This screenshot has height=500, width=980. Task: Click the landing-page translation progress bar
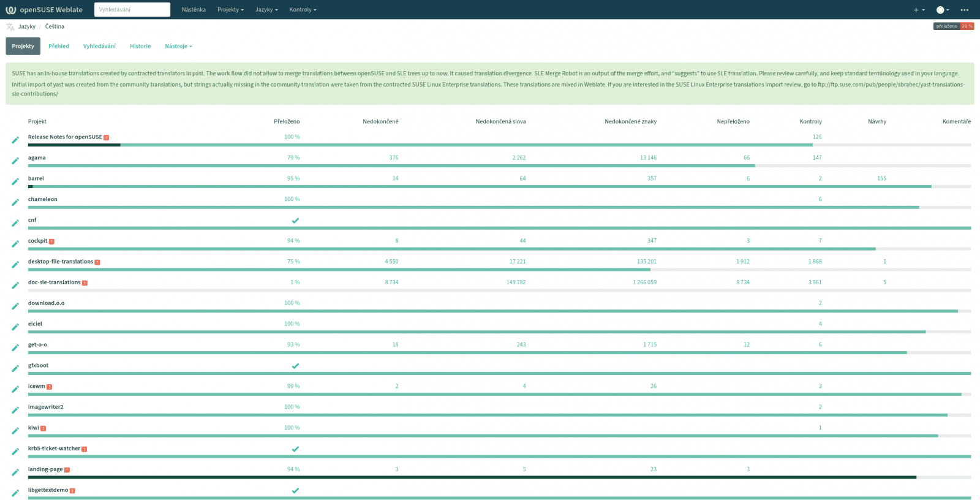pos(499,477)
